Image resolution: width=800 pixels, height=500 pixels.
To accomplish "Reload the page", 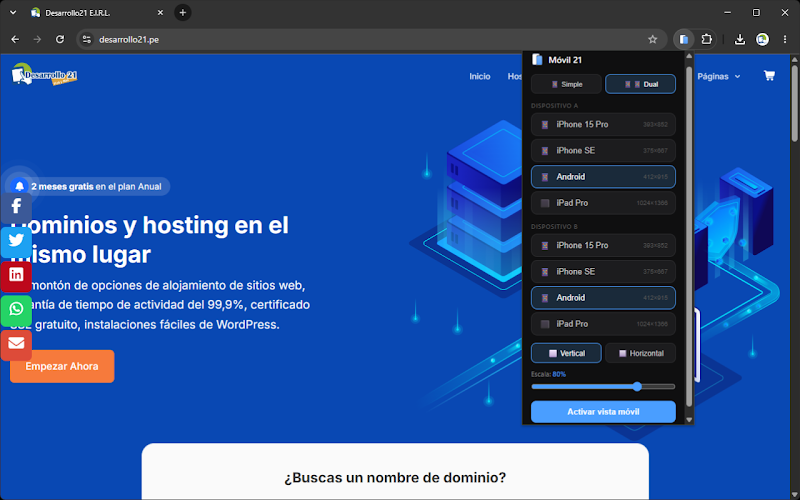I will tap(60, 39).
